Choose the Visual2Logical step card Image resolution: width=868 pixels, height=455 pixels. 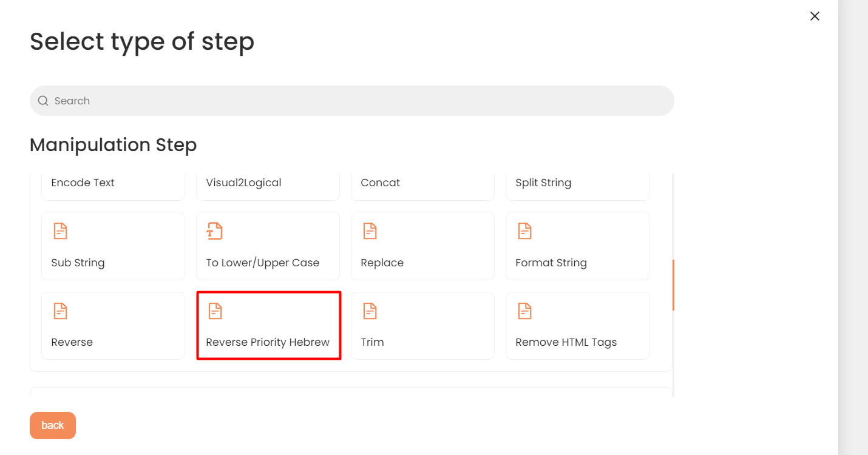tap(268, 186)
